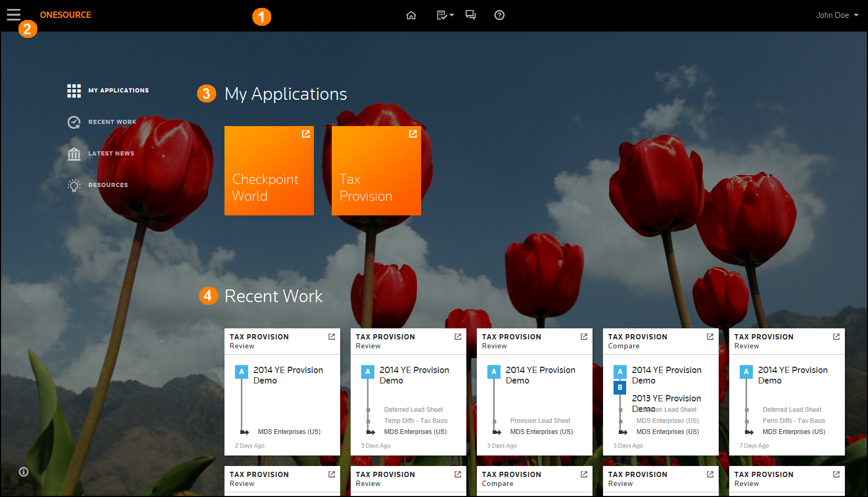Open external link on Temp Diffs card

tap(458, 337)
